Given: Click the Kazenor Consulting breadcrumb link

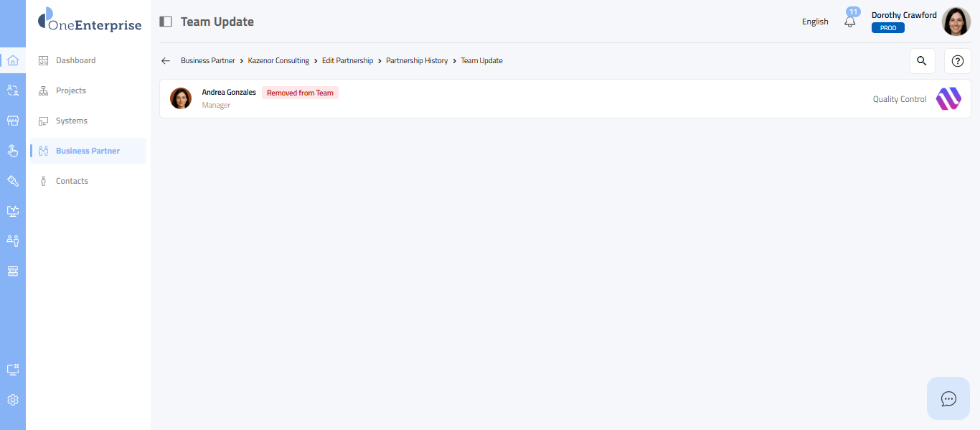Looking at the screenshot, I should 278,61.
